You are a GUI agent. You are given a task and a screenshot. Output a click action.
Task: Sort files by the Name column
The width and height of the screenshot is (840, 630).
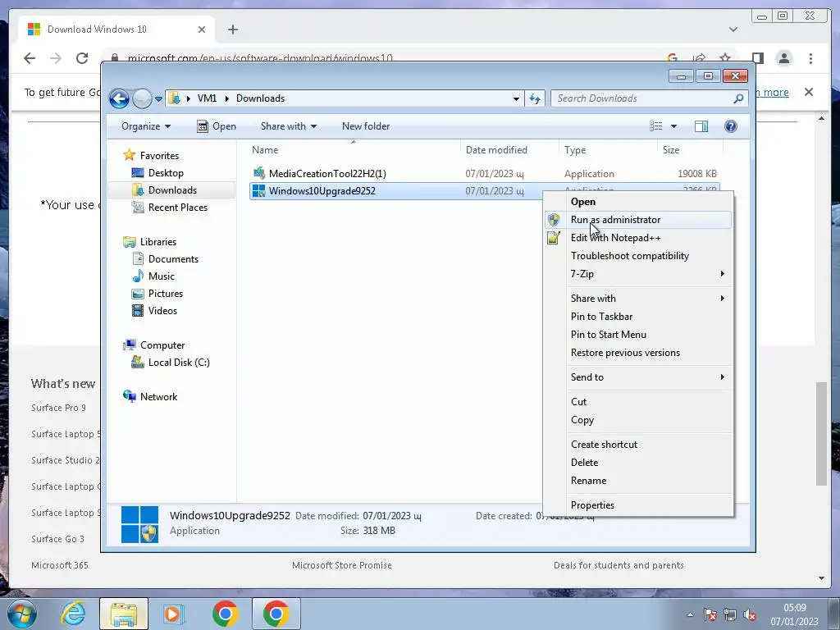(265, 151)
